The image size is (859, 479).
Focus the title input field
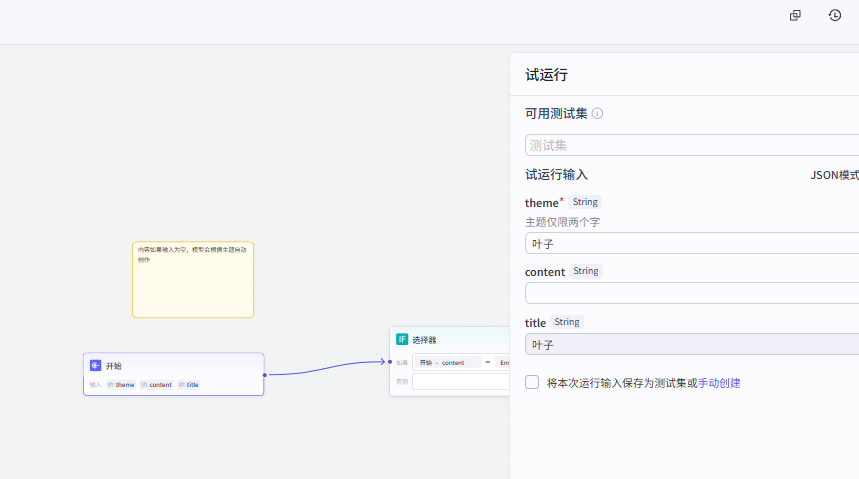coord(690,344)
